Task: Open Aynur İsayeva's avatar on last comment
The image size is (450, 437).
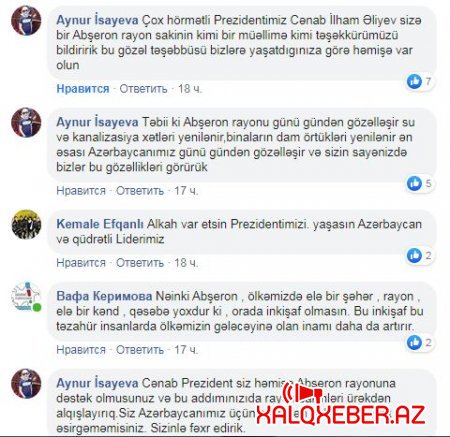Action: point(26,383)
